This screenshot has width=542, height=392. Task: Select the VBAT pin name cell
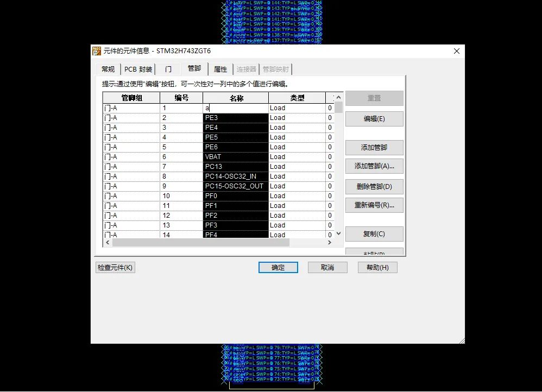coord(236,157)
